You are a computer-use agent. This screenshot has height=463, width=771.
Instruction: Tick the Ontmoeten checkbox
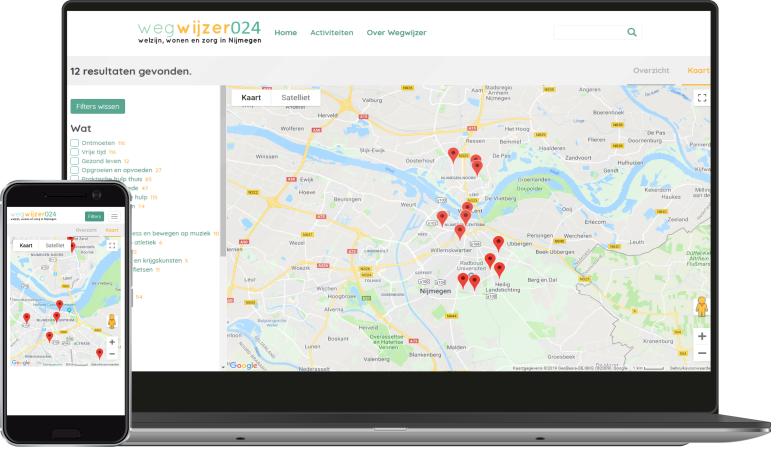(x=75, y=143)
